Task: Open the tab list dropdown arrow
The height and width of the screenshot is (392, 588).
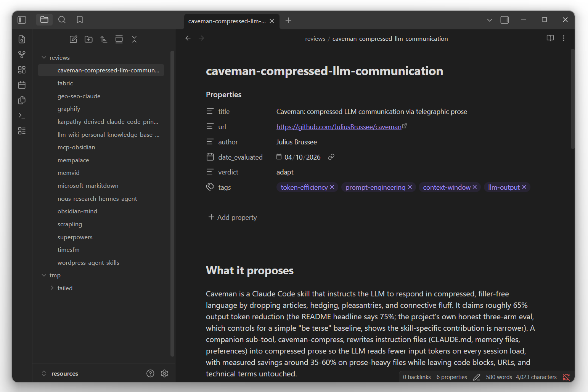Action: (490, 20)
